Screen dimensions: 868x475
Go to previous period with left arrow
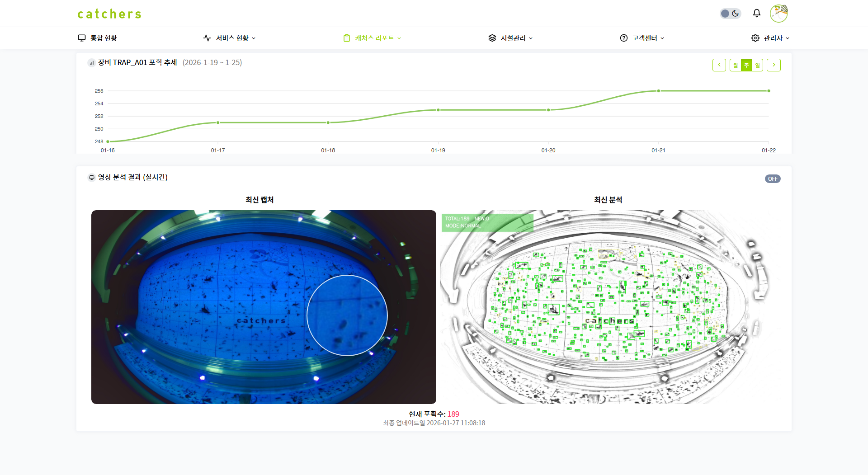[x=719, y=65]
